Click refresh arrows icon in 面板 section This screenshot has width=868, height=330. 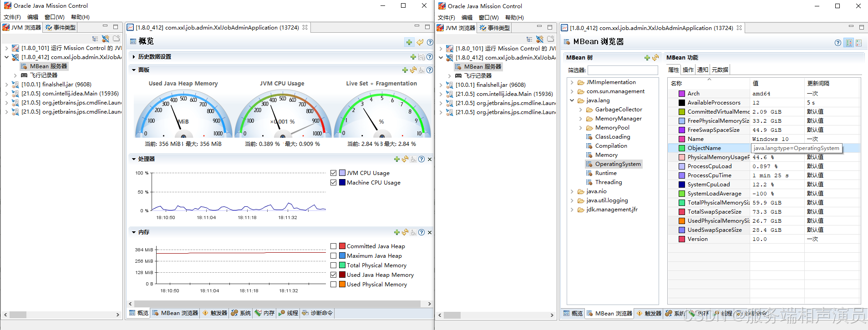(x=413, y=70)
